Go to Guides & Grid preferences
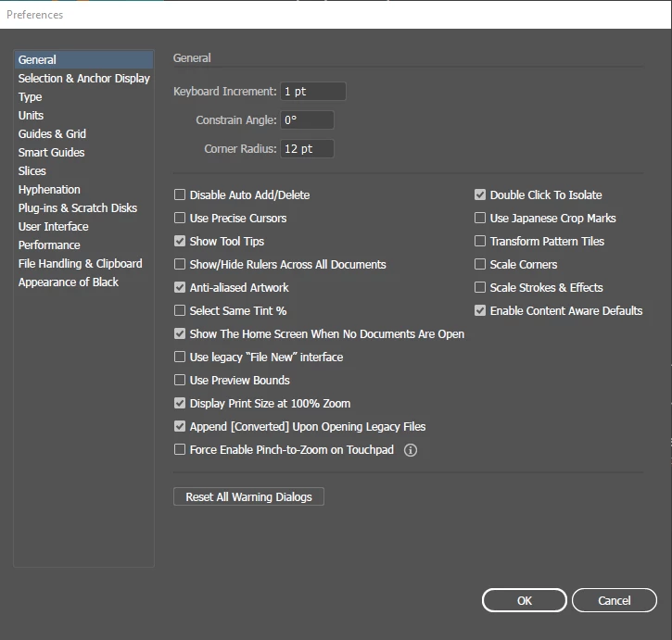 (x=84, y=133)
